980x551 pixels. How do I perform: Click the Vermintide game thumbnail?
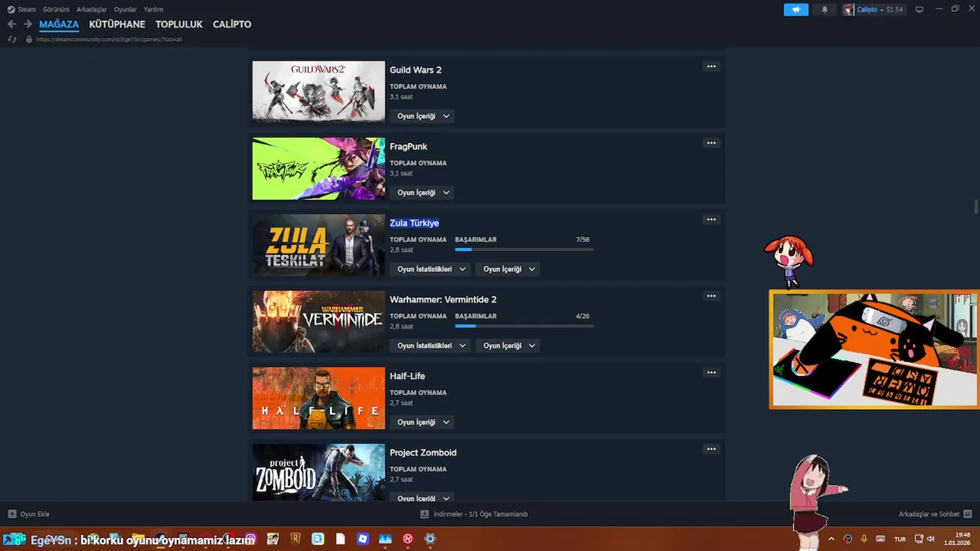coord(318,321)
